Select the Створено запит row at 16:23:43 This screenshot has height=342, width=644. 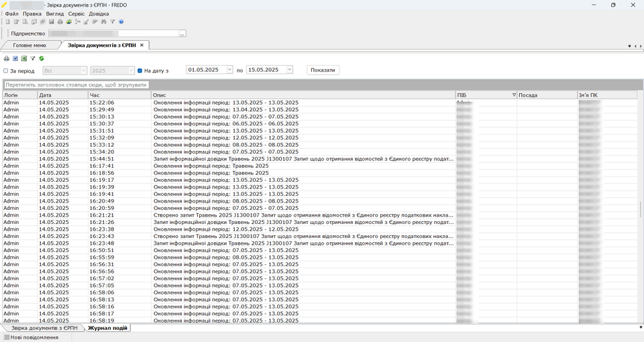click(319, 236)
